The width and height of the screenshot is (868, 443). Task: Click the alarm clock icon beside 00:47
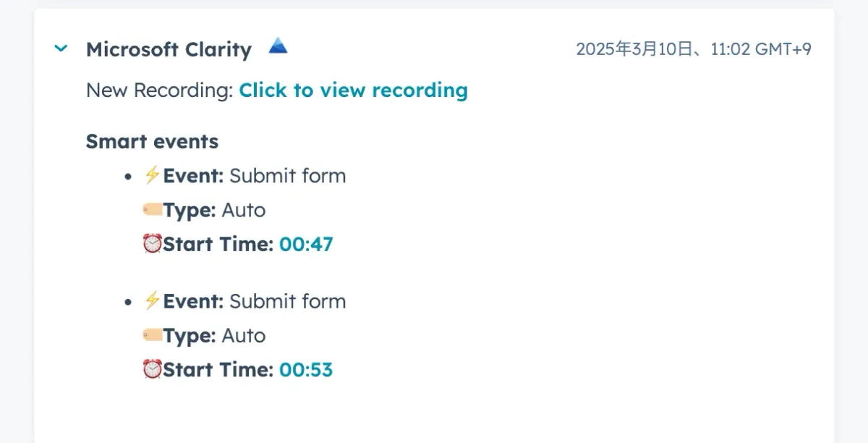pyautogui.click(x=152, y=244)
